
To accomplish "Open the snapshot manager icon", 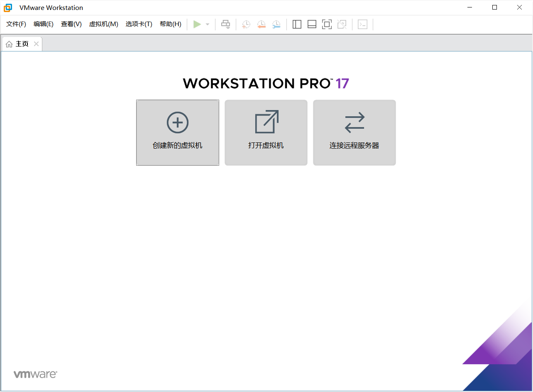I will 276,24.
